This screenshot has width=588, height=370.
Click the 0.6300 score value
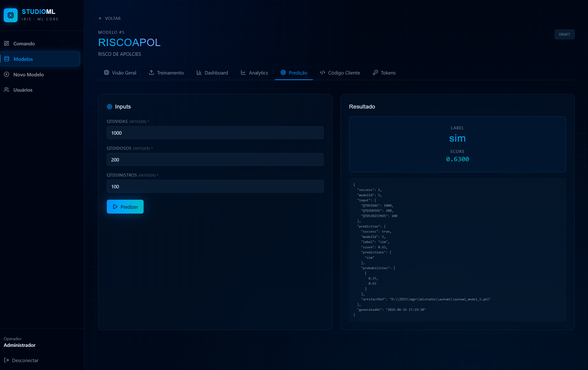pyautogui.click(x=457, y=159)
